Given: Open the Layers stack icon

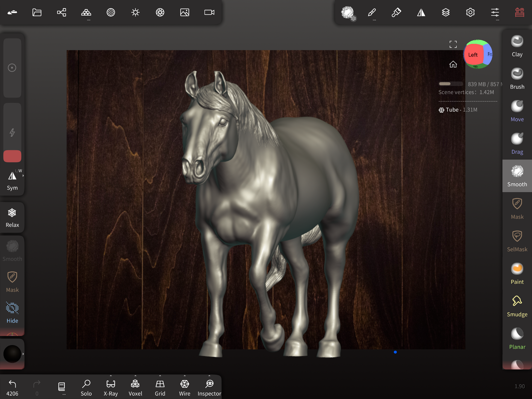Looking at the screenshot, I should coord(446,12).
